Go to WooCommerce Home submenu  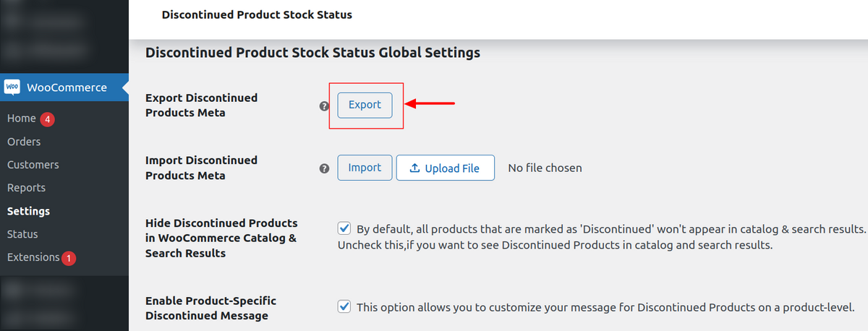click(x=21, y=118)
